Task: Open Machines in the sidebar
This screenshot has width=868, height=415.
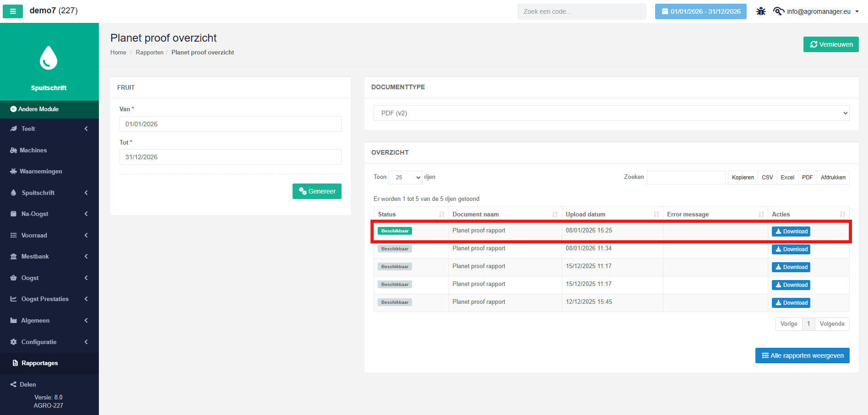Action: [49, 150]
